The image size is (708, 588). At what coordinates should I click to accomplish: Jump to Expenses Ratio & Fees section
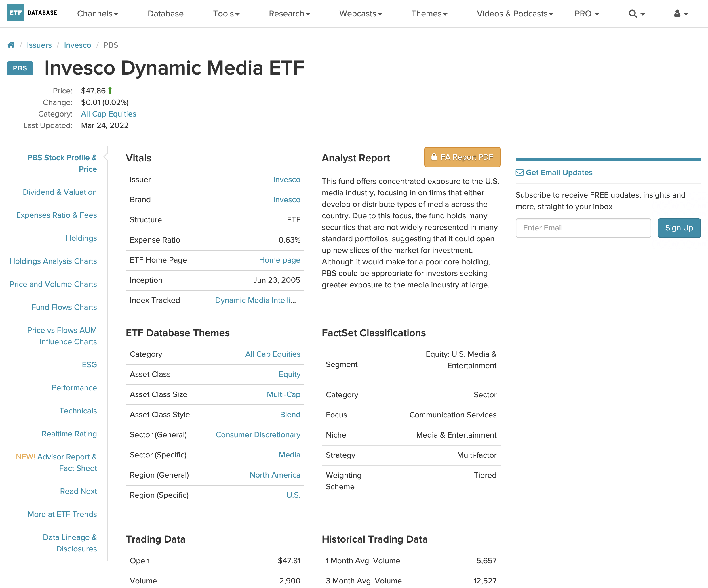click(57, 215)
